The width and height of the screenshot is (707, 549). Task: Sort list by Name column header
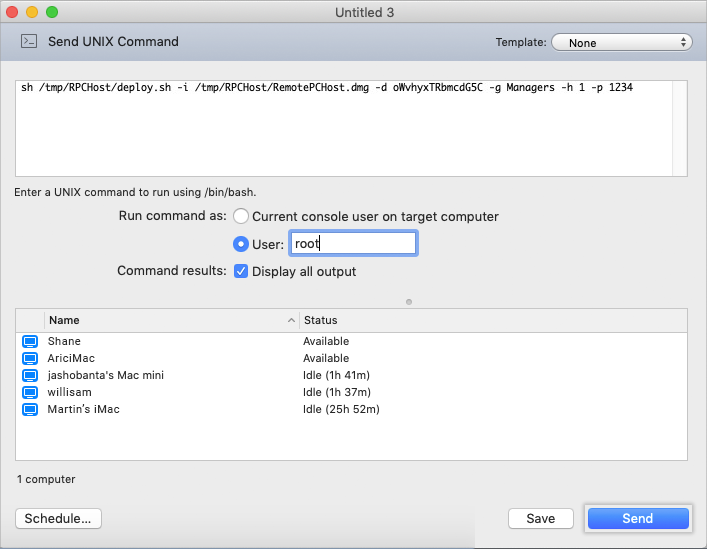(170, 320)
